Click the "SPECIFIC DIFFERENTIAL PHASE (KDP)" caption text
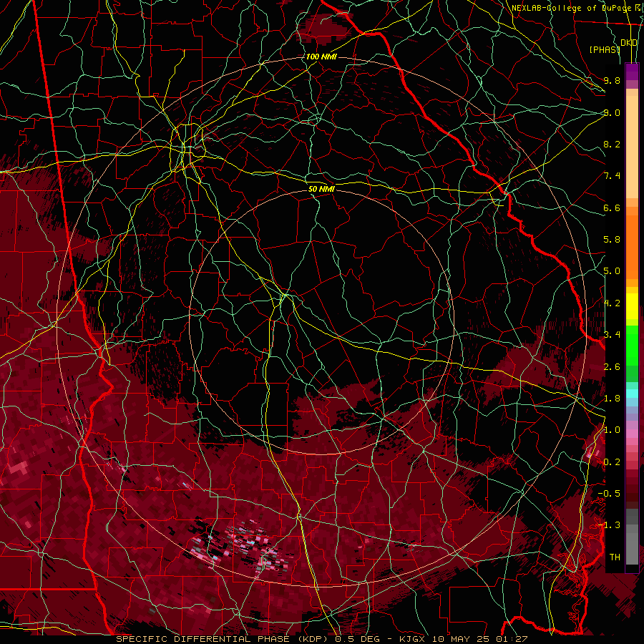The height and width of the screenshot is (644, 644). (221, 639)
